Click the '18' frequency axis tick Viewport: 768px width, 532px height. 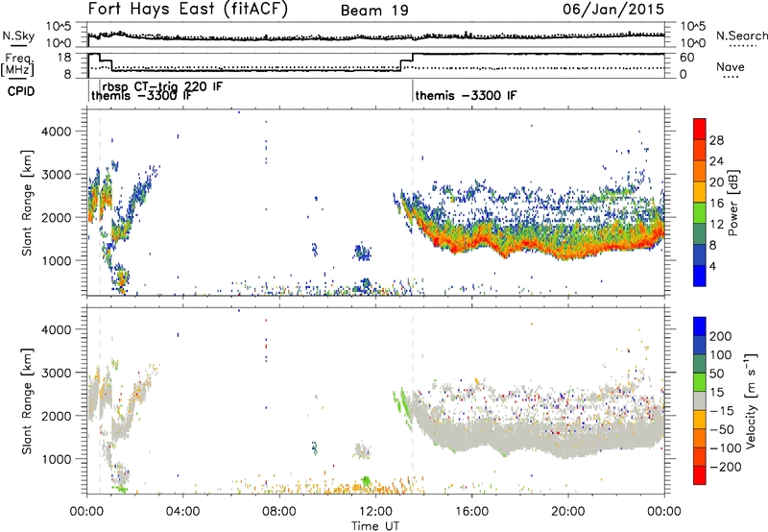(x=64, y=58)
